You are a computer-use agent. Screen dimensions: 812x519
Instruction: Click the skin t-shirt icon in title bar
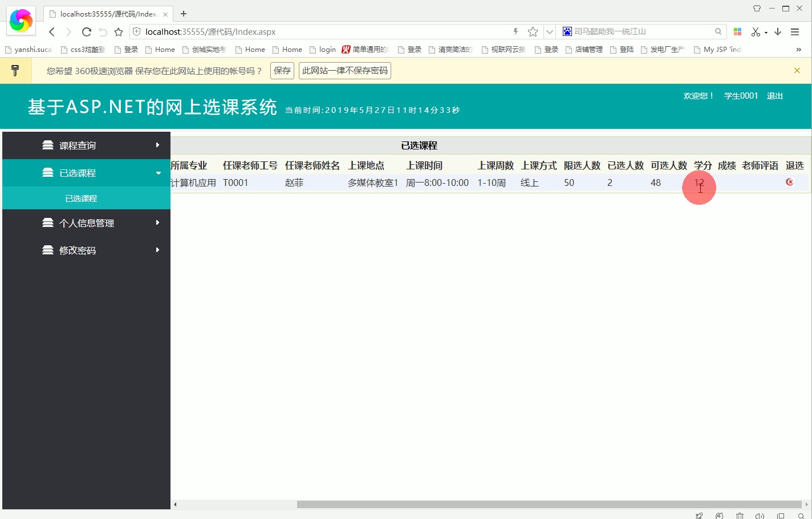pos(757,9)
